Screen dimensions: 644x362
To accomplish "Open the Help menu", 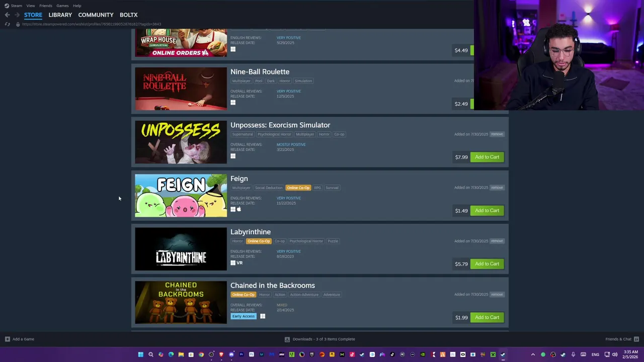I will point(77,6).
